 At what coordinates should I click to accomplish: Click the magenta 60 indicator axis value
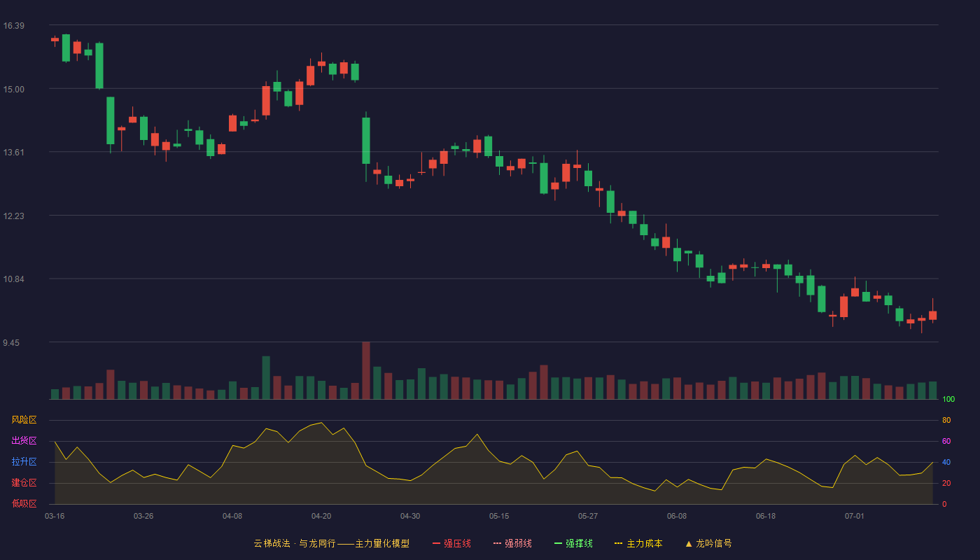pos(946,441)
